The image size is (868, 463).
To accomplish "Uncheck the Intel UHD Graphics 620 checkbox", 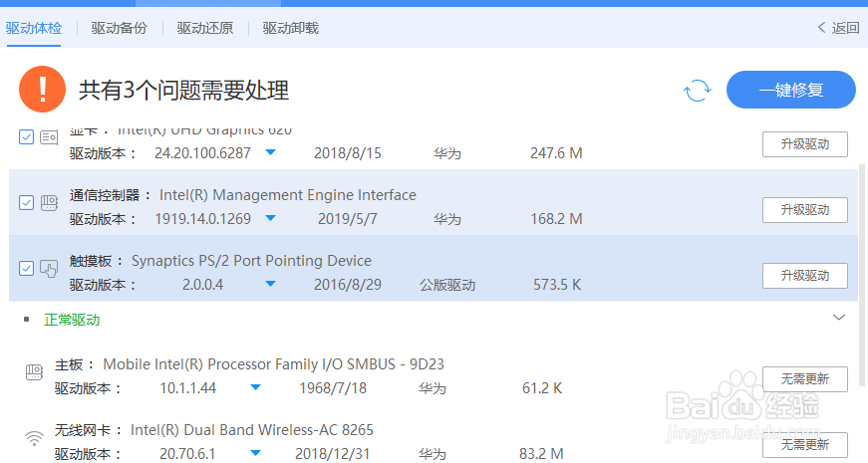I will (26, 137).
